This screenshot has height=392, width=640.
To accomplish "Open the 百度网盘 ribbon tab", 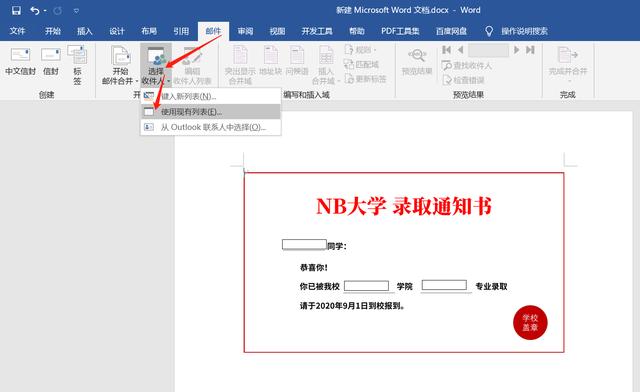I will coord(451,31).
